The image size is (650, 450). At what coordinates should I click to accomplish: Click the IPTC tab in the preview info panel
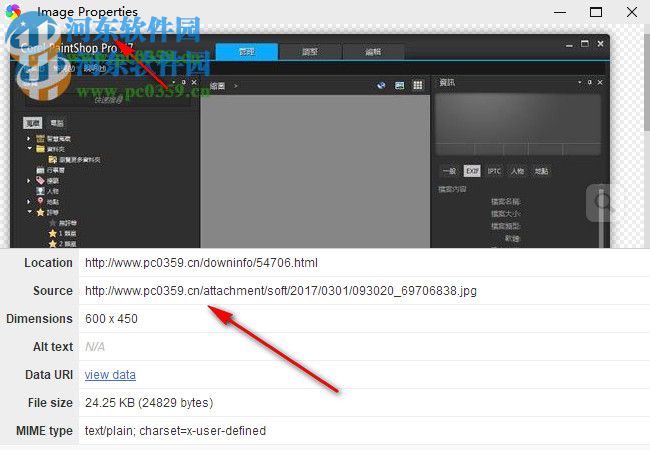(494, 171)
